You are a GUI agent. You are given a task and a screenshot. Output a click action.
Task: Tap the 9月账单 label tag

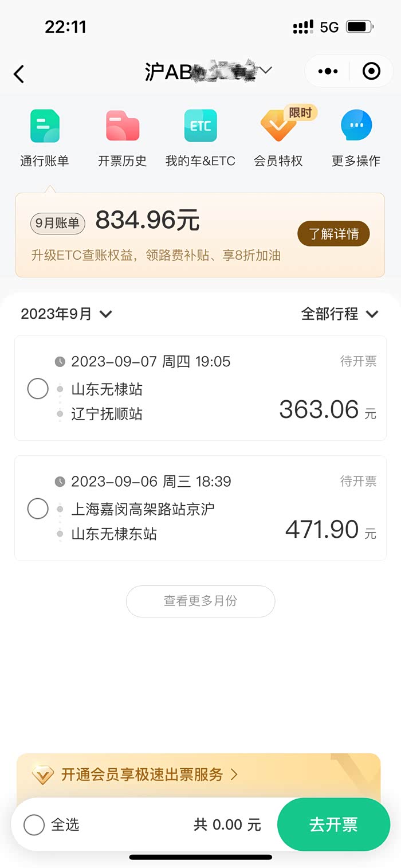57,224
